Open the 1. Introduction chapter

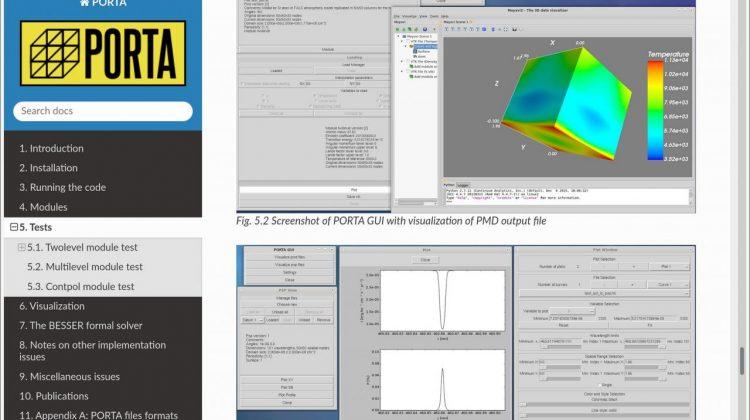[x=51, y=148]
